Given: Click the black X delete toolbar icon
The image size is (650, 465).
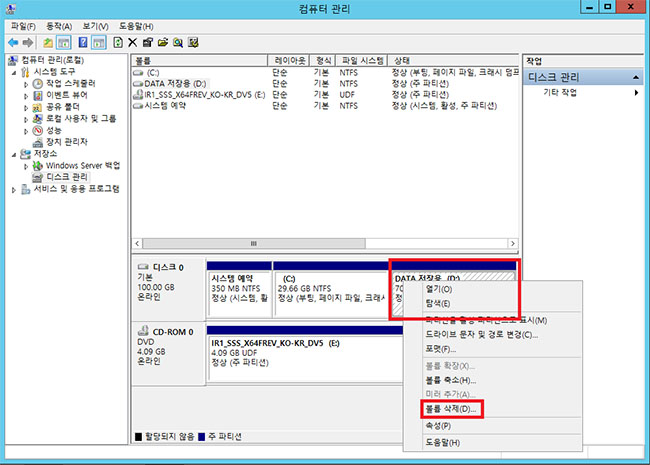Looking at the screenshot, I should coord(133,43).
